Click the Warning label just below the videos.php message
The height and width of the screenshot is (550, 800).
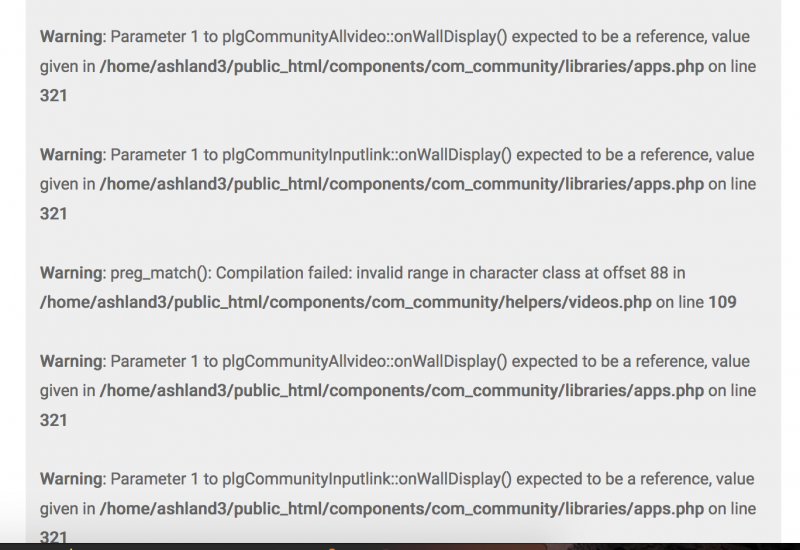point(71,362)
